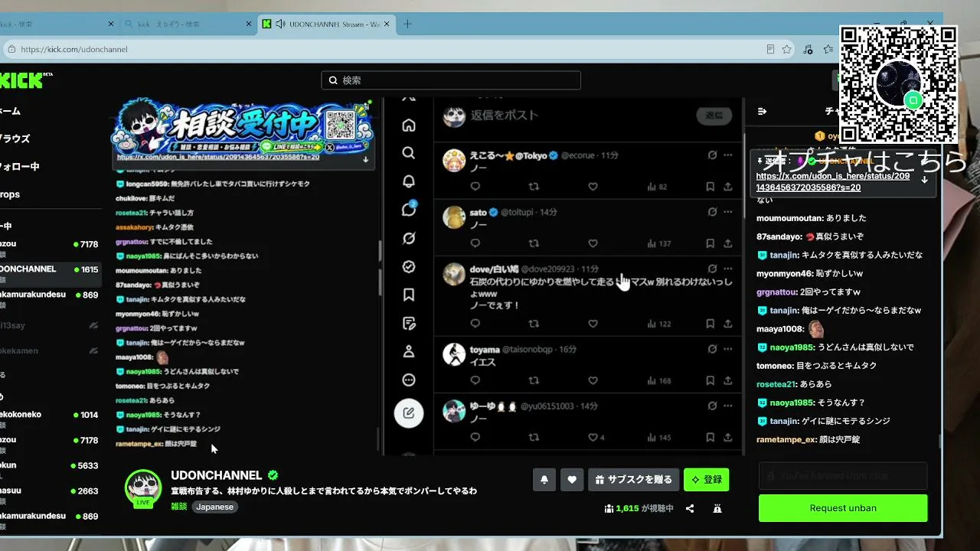Click the profile person icon in the X sidebar
The image size is (980, 551).
pyautogui.click(x=409, y=351)
